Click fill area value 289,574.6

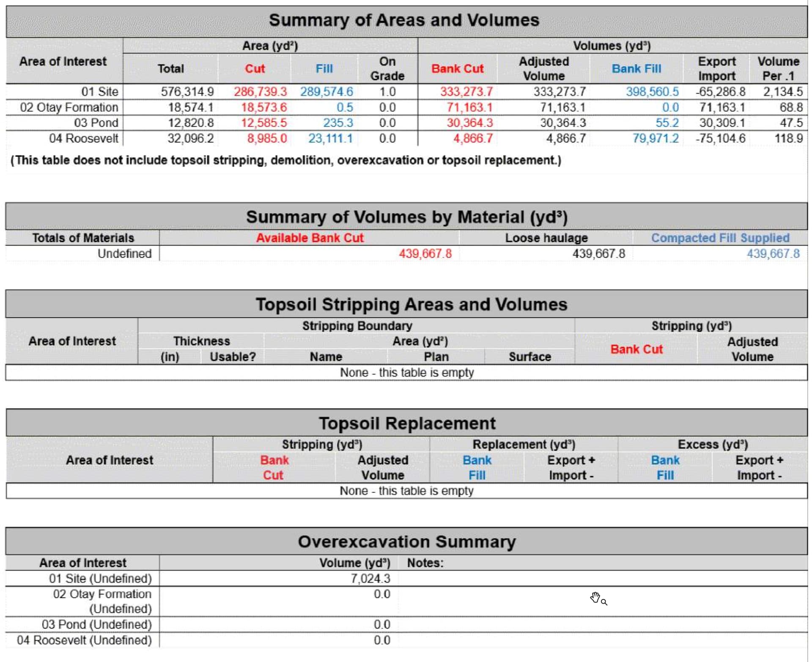tap(326, 91)
